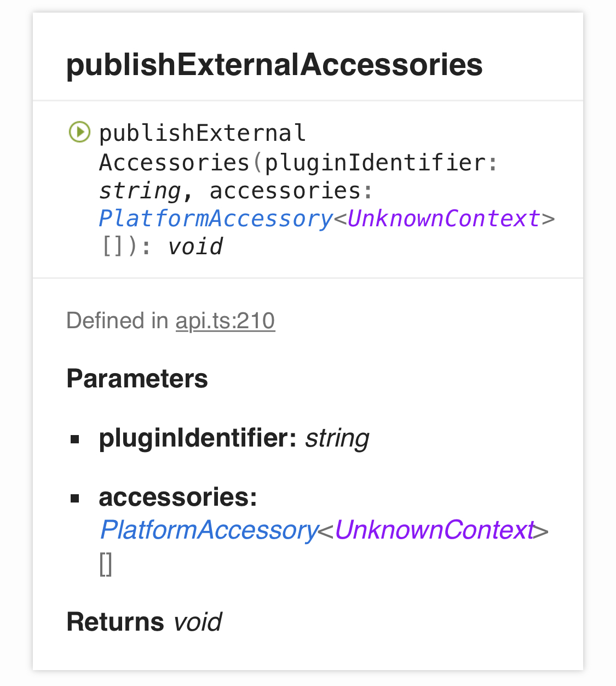Click italic string type in the signature
This screenshot has width=616, height=686.
(x=140, y=191)
